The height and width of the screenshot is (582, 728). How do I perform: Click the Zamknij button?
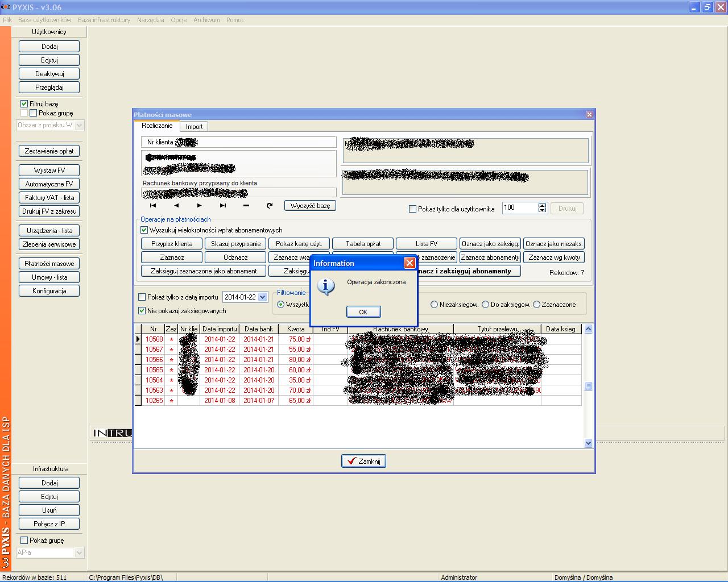pyautogui.click(x=363, y=461)
